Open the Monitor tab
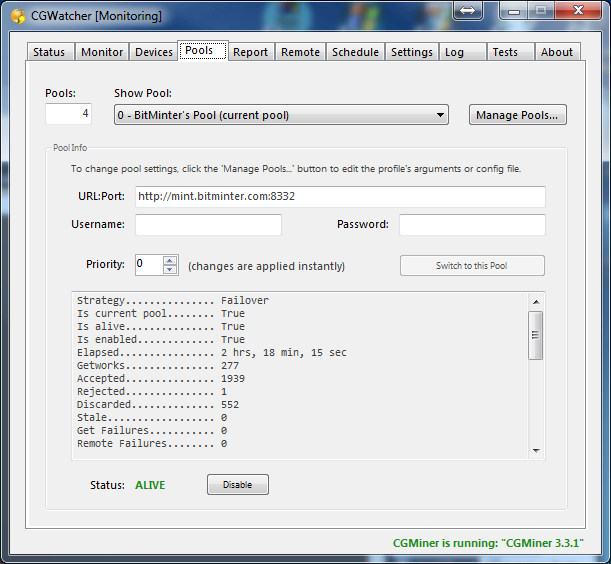 pos(102,52)
